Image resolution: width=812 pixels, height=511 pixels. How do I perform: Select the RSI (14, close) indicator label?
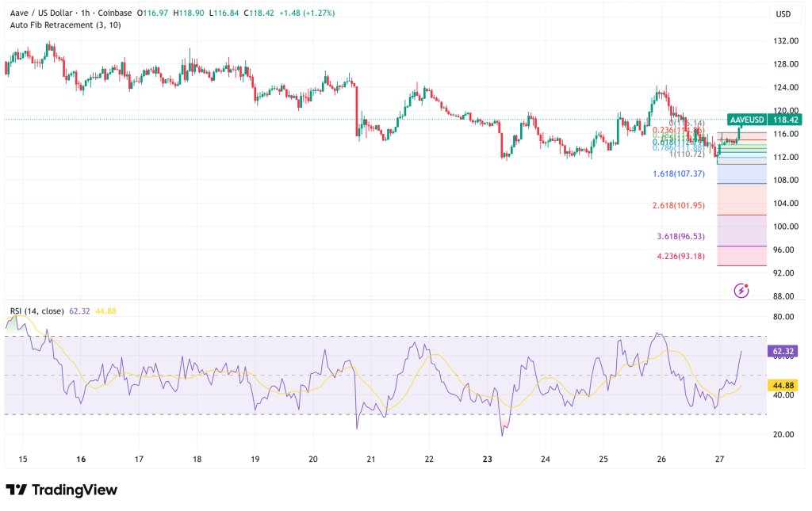coord(36,311)
